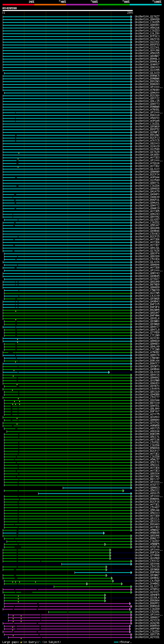Click the cyan alignment bar for B9P9A9
Screen dimensions: 164x644
pos(104,572)
